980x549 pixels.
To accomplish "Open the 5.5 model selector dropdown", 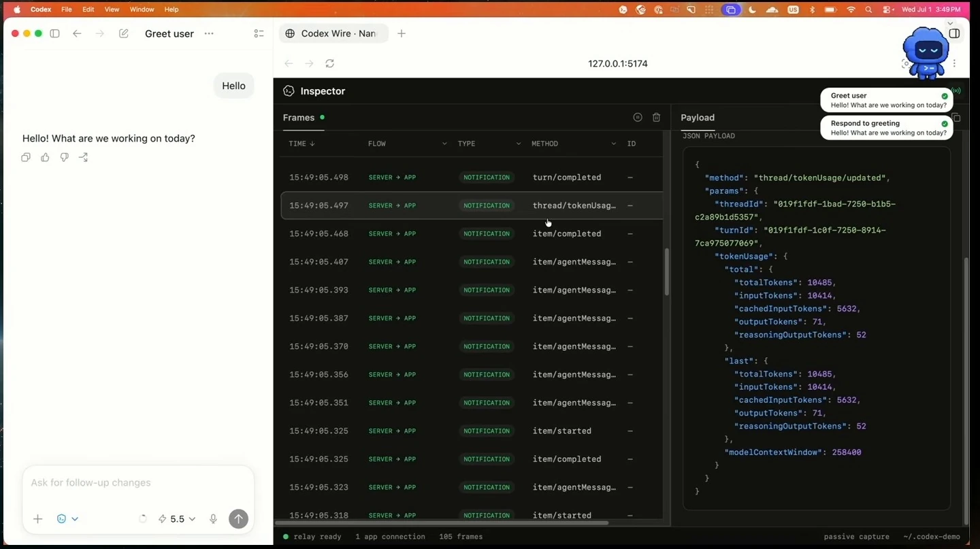I will point(177,519).
